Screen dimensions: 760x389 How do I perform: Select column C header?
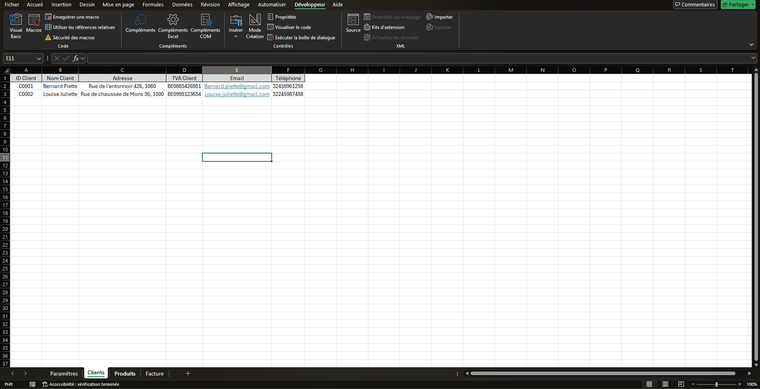pos(122,70)
